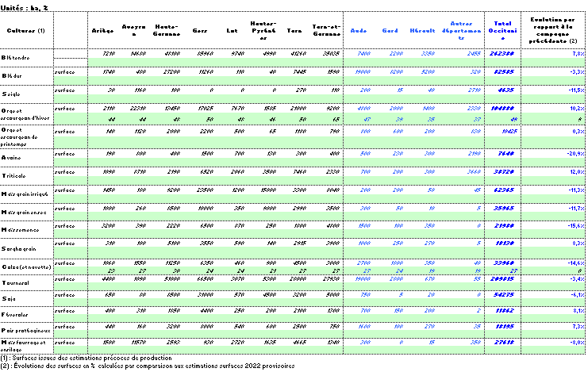Image resolution: width=588 pixels, height=372 pixels.
Task: Select the Hautes-Pyrénées column header
Action: click(263, 30)
